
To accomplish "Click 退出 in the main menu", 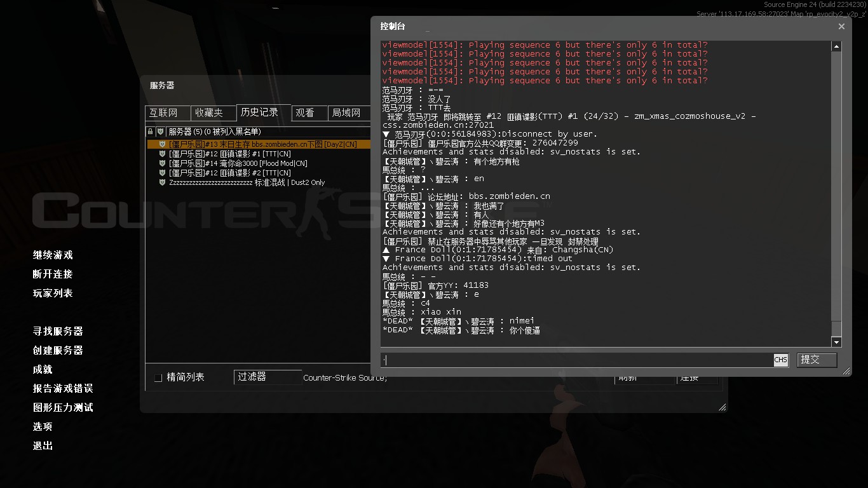I will pos(43,445).
